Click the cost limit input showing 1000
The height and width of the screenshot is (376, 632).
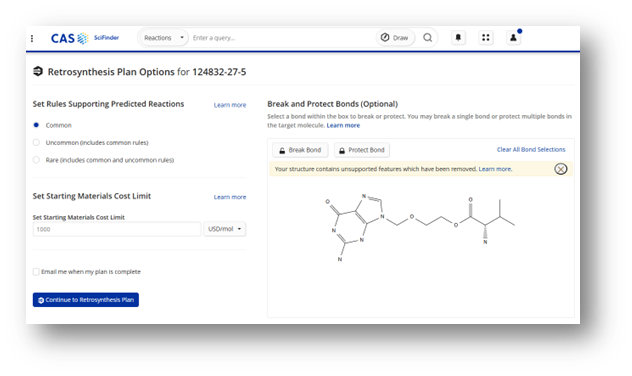117,229
